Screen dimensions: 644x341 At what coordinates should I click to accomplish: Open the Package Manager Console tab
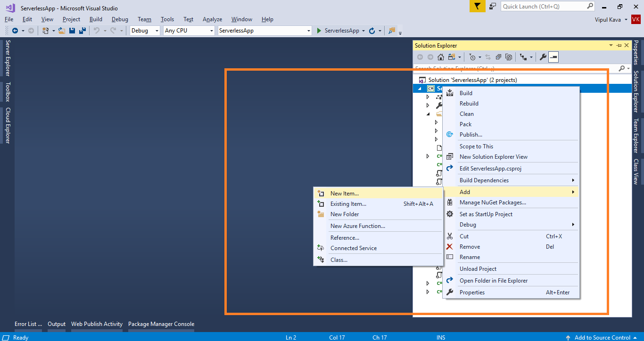pos(161,324)
